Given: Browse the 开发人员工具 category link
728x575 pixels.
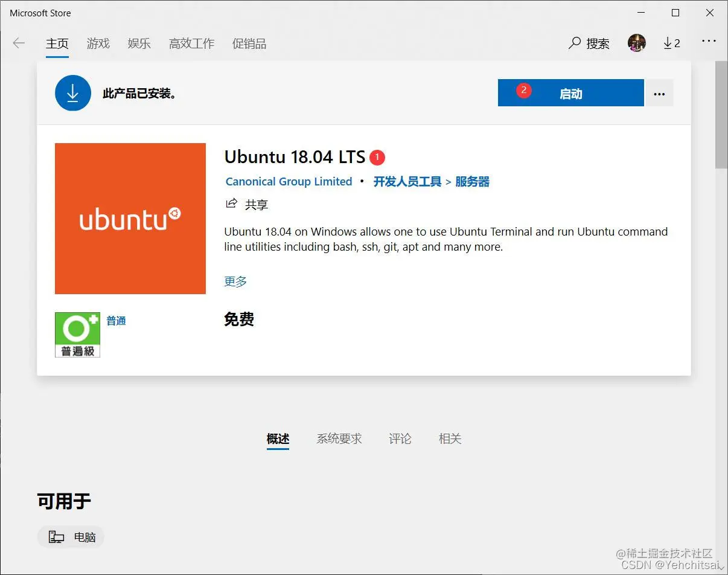Looking at the screenshot, I should point(407,181).
